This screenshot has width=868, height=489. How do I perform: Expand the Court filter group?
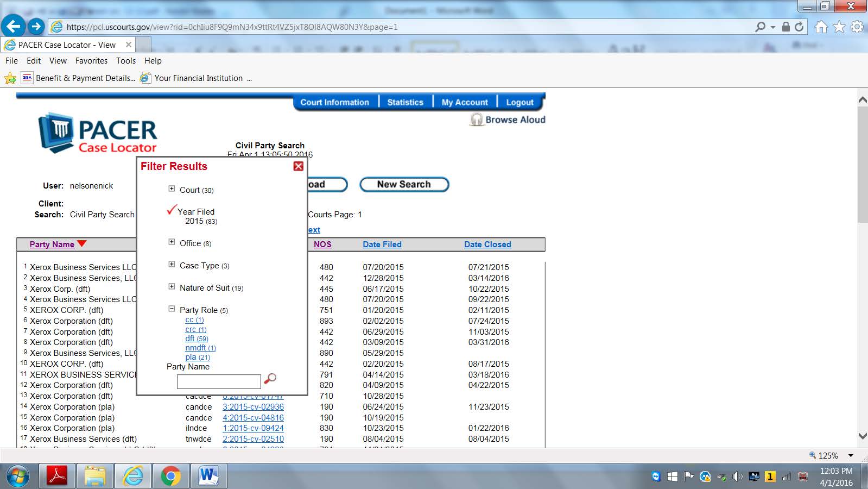pos(172,189)
